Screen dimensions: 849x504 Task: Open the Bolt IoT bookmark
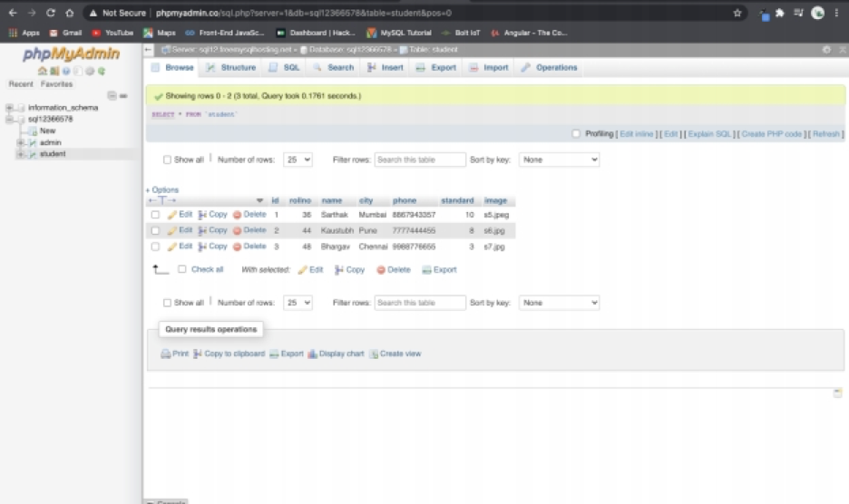[461, 33]
